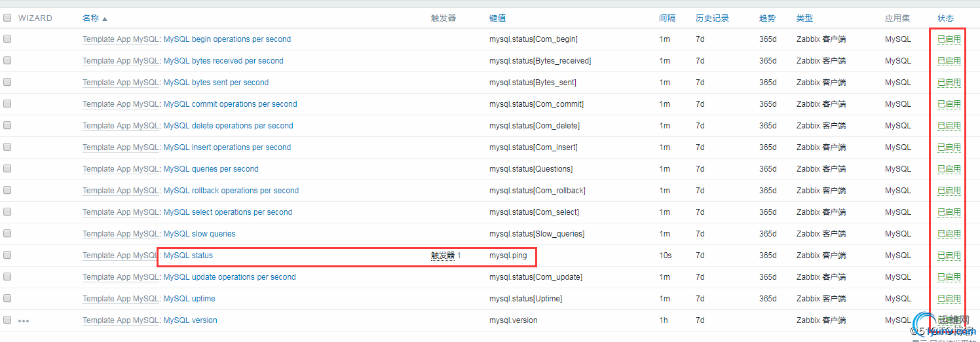Tick the MySQL select operations row checkbox
The image size is (980, 342).
click(x=7, y=212)
